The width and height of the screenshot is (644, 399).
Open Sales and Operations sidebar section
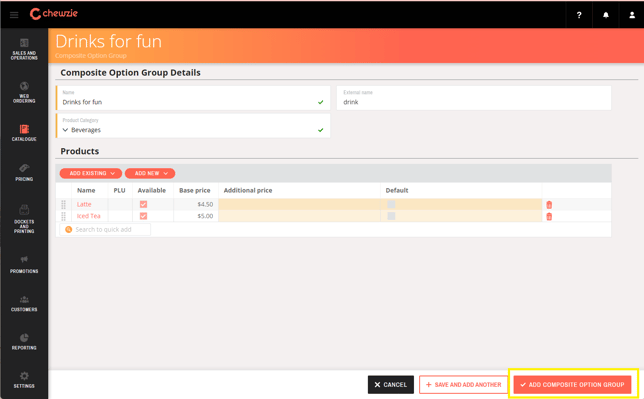tap(24, 49)
